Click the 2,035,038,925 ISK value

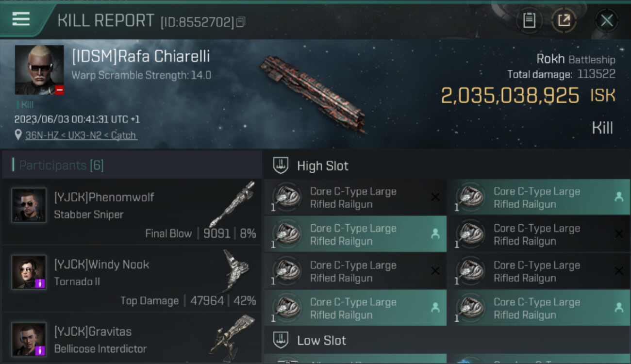point(510,96)
